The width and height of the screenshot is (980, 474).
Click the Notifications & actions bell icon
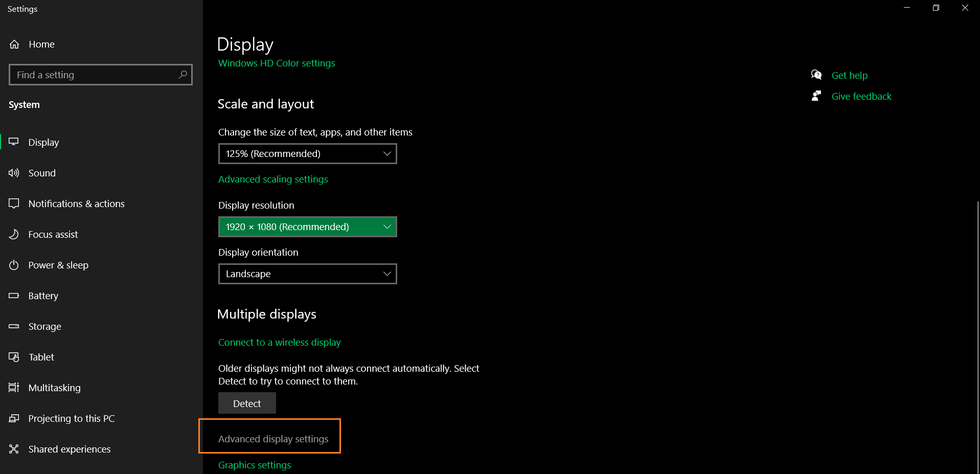(13, 204)
